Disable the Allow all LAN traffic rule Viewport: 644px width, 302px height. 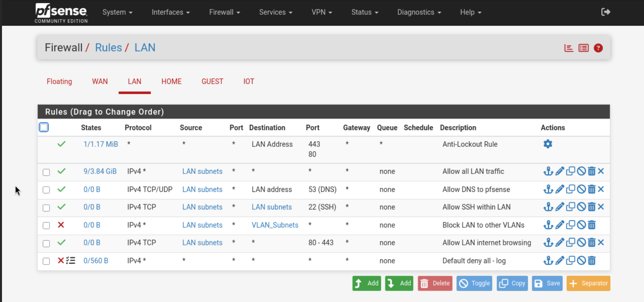[x=581, y=171]
